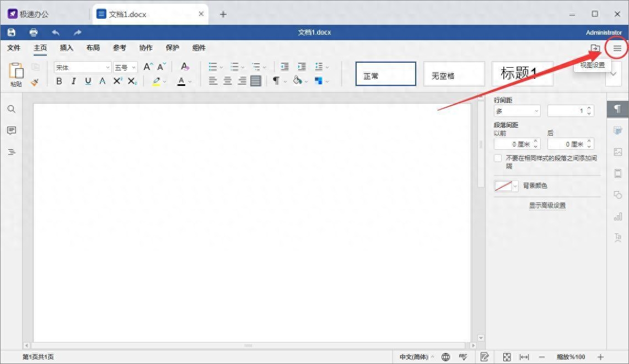
Task: Click the Save icon in title bar
Action: click(x=11, y=32)
